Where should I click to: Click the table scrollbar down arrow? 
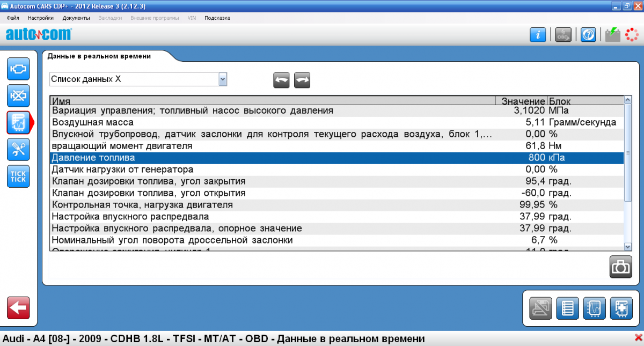click(628, 246)
